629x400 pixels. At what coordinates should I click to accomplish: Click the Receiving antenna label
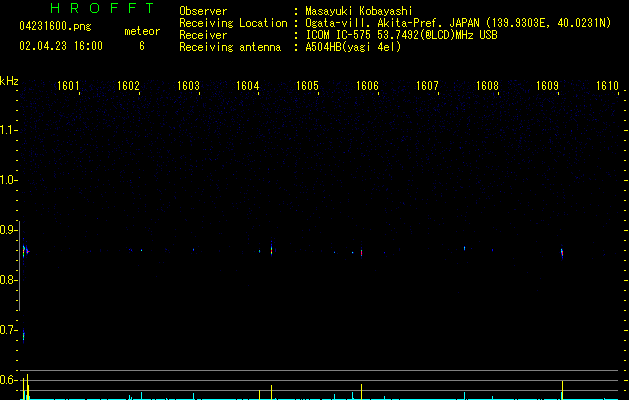click(x=230, y=47)
